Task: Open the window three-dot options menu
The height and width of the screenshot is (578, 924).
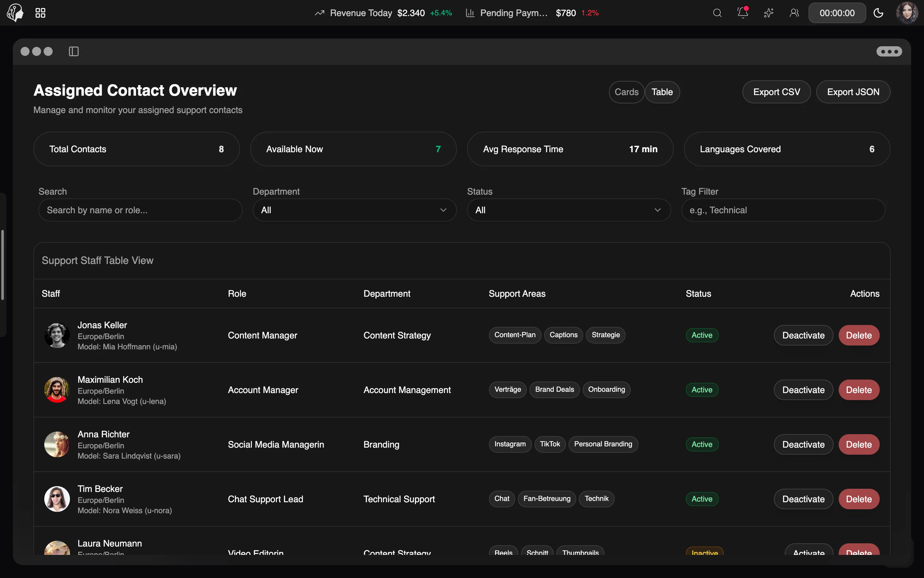Action: (889, 51)
